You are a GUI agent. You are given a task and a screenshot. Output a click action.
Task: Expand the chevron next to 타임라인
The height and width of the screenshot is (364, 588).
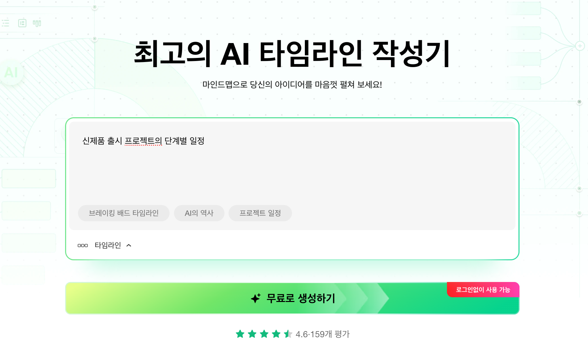tap(129, 245)
